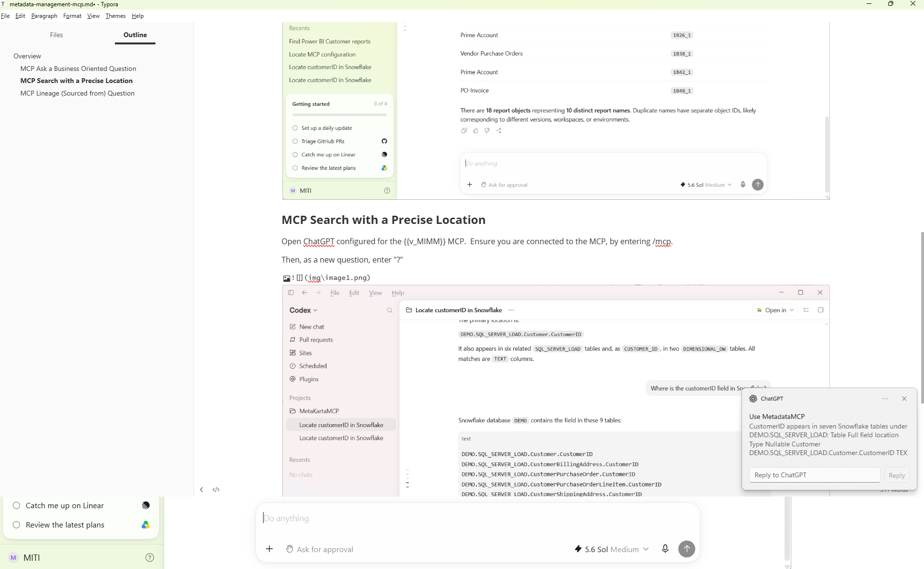Click the GitHub icon on Triage GitHub PRs row

[384, 141]
